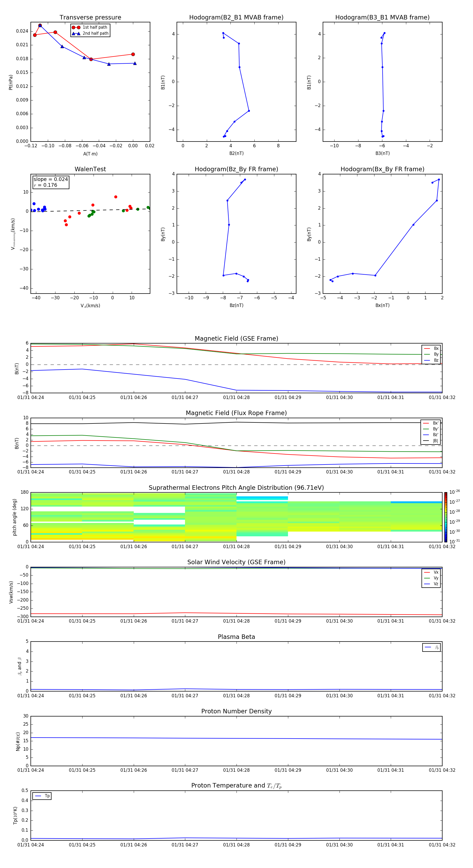Click the WalenTest plot title
Viewport: 473px width, 868px height.
(90, 169)
